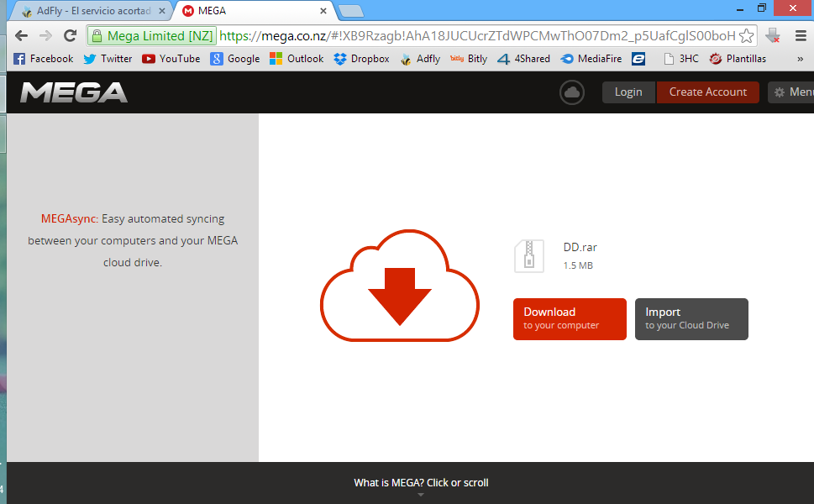The height and width of the screenshot is (504, 814).
Task: Open the Outlook bookmark
Action: pos(297,59)
